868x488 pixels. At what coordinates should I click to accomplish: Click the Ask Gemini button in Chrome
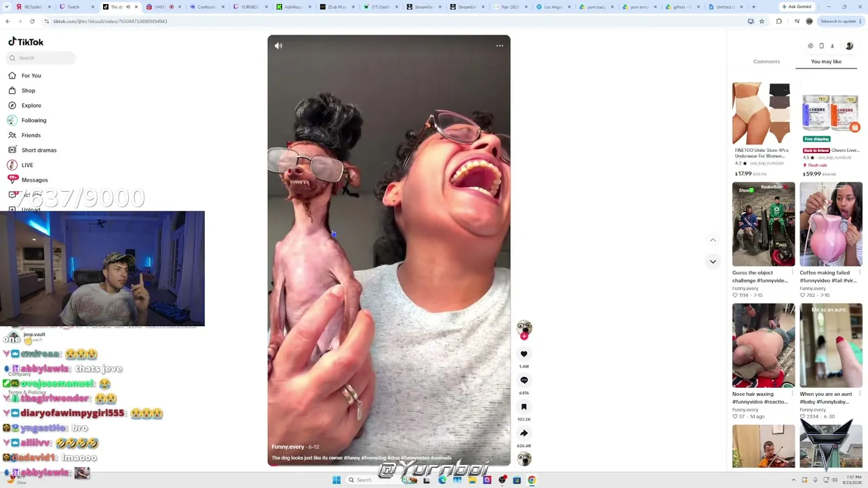click(797, 7)
